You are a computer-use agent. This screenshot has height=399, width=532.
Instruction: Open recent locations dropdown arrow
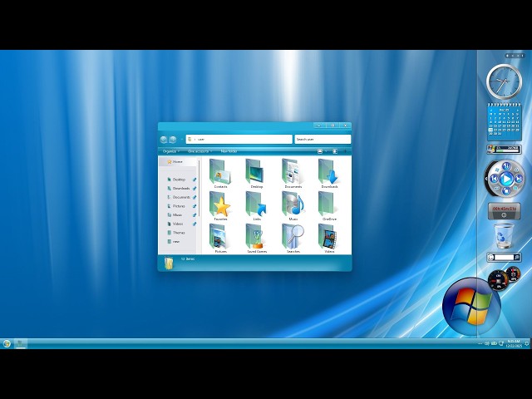[x=182, y=140]
